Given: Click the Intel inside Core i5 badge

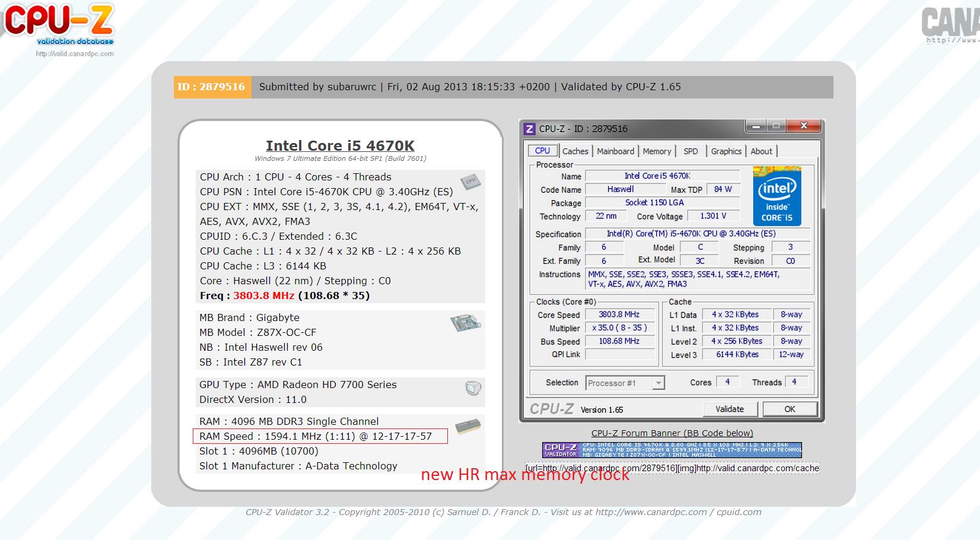Looking at the screenshot, I should 777,196.
